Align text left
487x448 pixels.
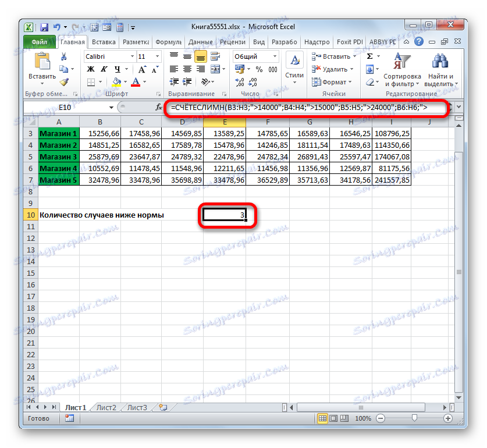point(174,69)
